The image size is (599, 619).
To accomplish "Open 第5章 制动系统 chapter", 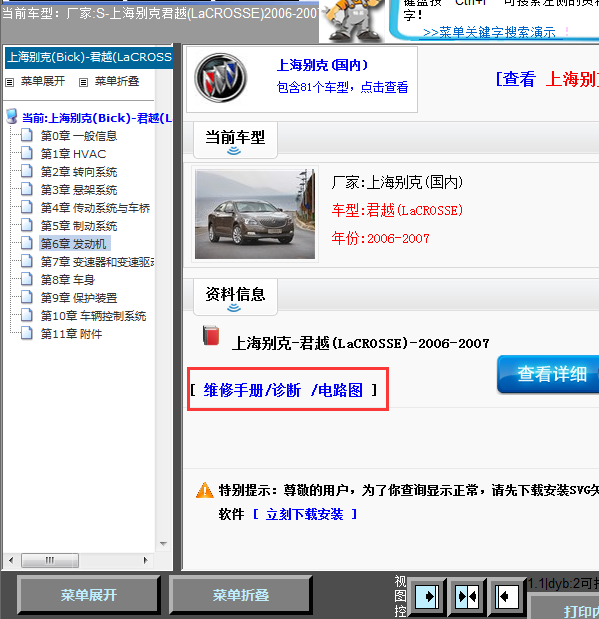I will [x=79, y=226].
